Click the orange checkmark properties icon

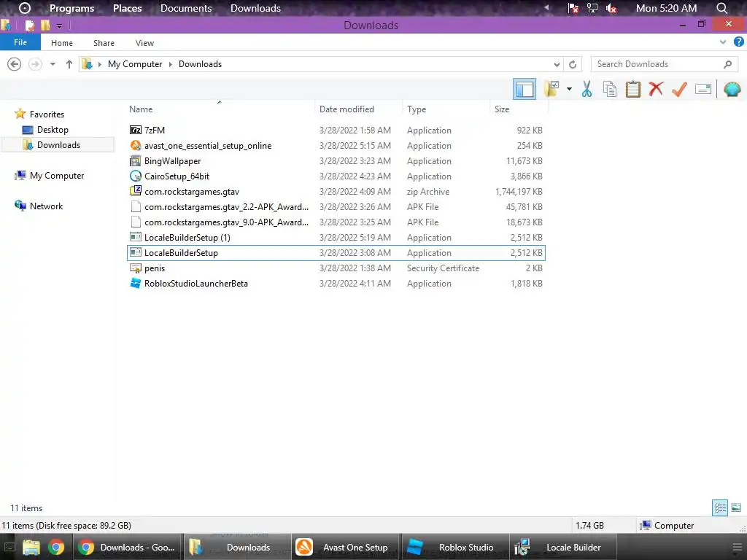pyautogui.click(x=679, y=89)
